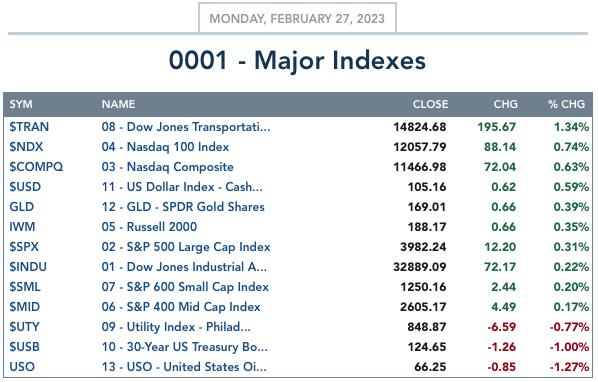The image size is (598, 382).
Task: Click the Monday, February 27, 2023 date box
Action: click(x=297, y=18)
